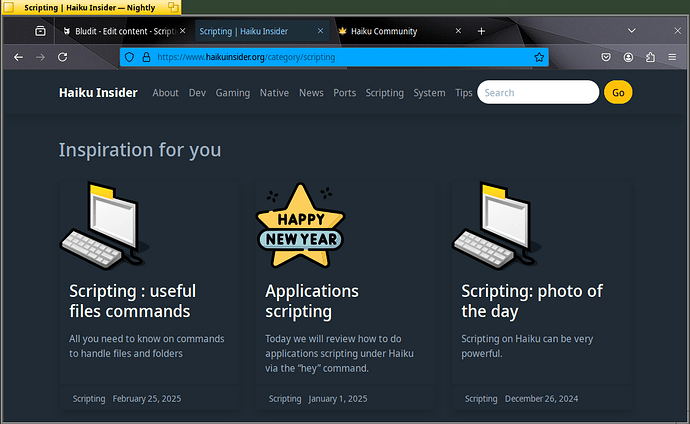This screenshot has width=690, height=424.
Task: Expand the list all tabs chevron
Action: 631,30
